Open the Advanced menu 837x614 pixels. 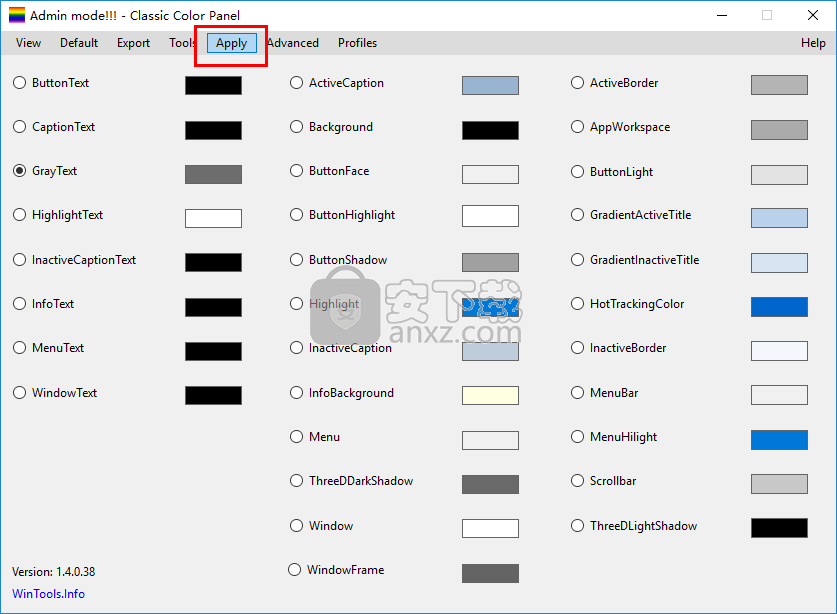(x=293, y=43)
